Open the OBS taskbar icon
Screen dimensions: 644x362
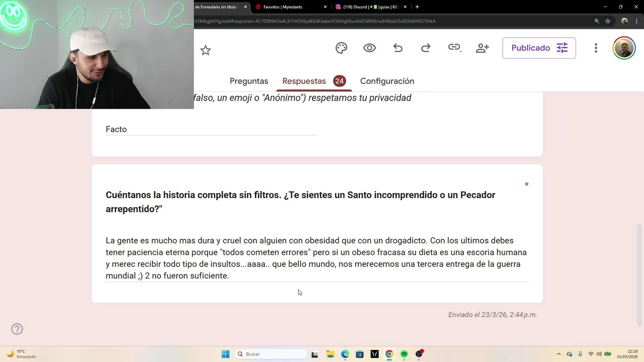click(x=419, y=354)
